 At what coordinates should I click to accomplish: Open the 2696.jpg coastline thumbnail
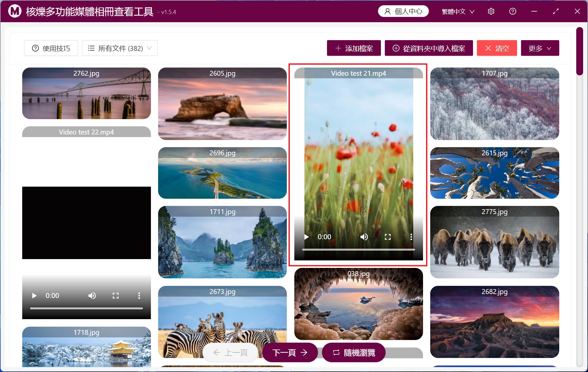pos(222,173)
